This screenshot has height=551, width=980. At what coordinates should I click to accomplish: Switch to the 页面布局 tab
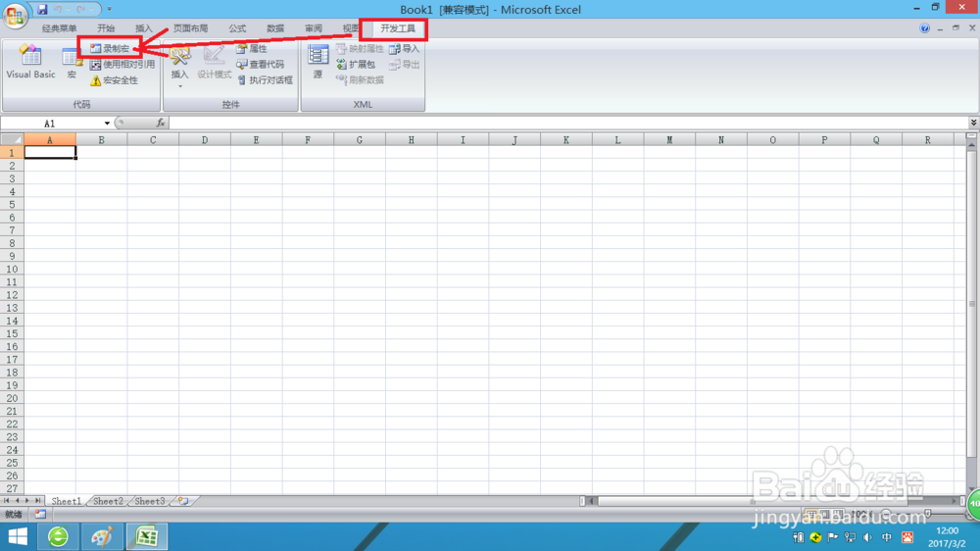tap(191, 28)
